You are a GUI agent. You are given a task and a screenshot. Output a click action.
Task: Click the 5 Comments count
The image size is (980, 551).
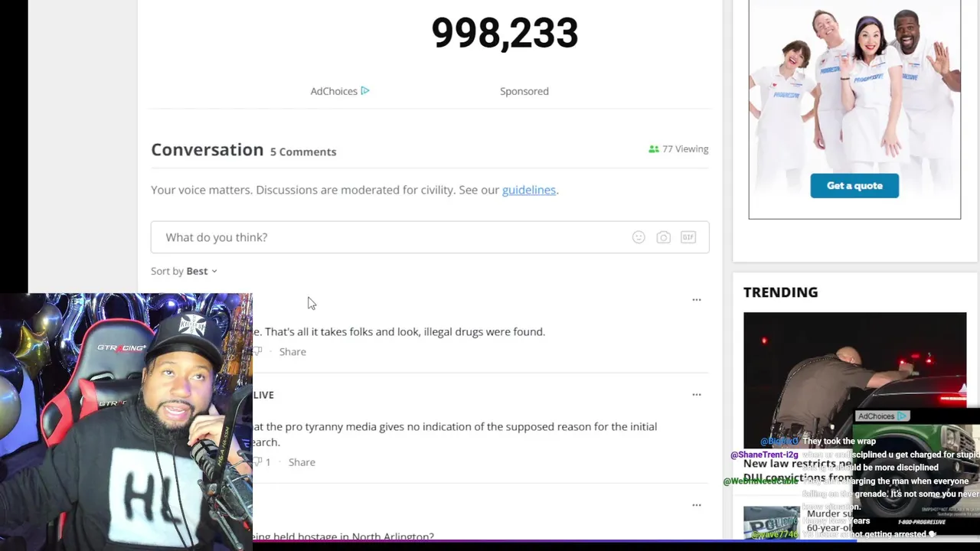303,152
